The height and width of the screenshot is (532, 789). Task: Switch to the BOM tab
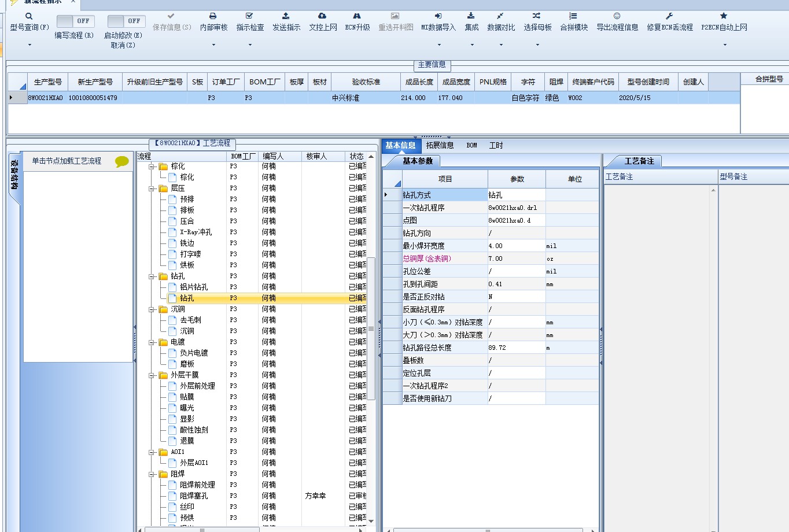click(472, 146)
